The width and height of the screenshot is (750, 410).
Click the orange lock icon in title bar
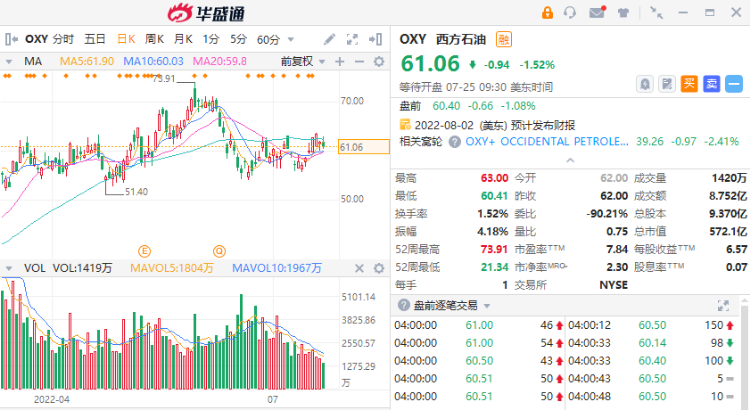click(x=547, y=12)
